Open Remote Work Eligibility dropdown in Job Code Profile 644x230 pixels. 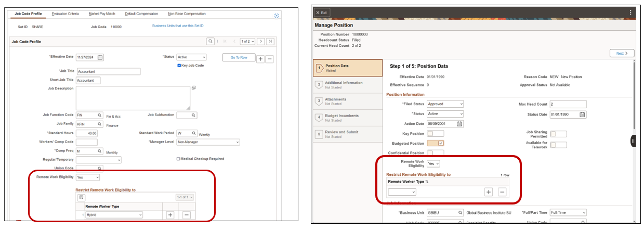pos(87,177)
